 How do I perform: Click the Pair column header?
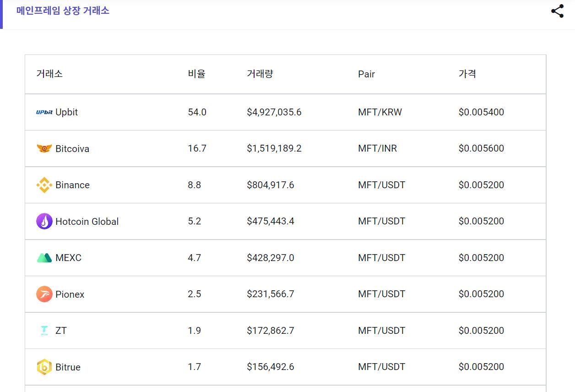tap(366, 74)
